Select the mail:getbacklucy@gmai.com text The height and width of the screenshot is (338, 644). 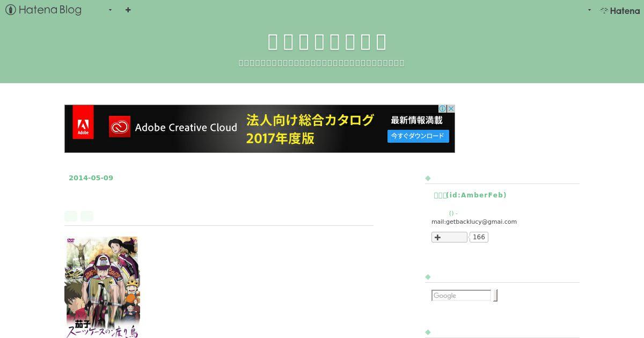[x=474, y=222]
